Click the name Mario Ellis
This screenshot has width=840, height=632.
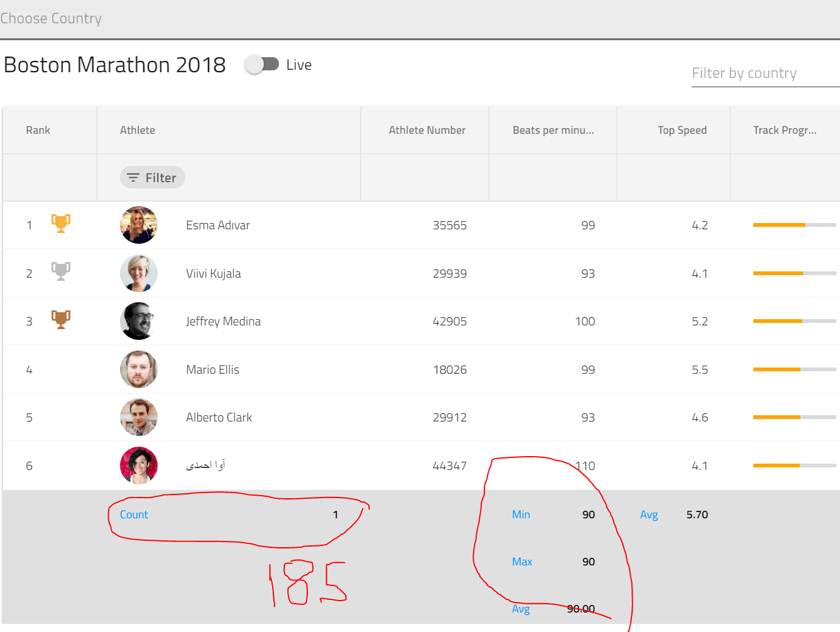pyautogui.click(x=212, y=369)
